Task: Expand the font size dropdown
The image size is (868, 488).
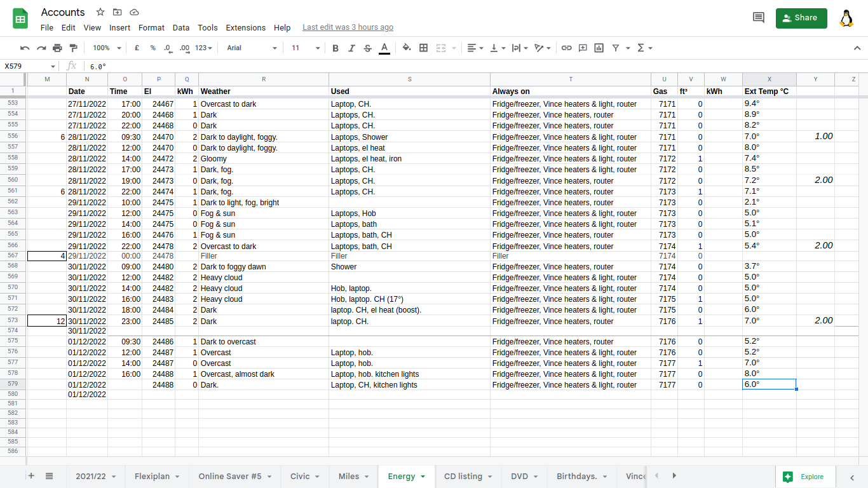Action: pyautogui.click(x=306, y=48)
